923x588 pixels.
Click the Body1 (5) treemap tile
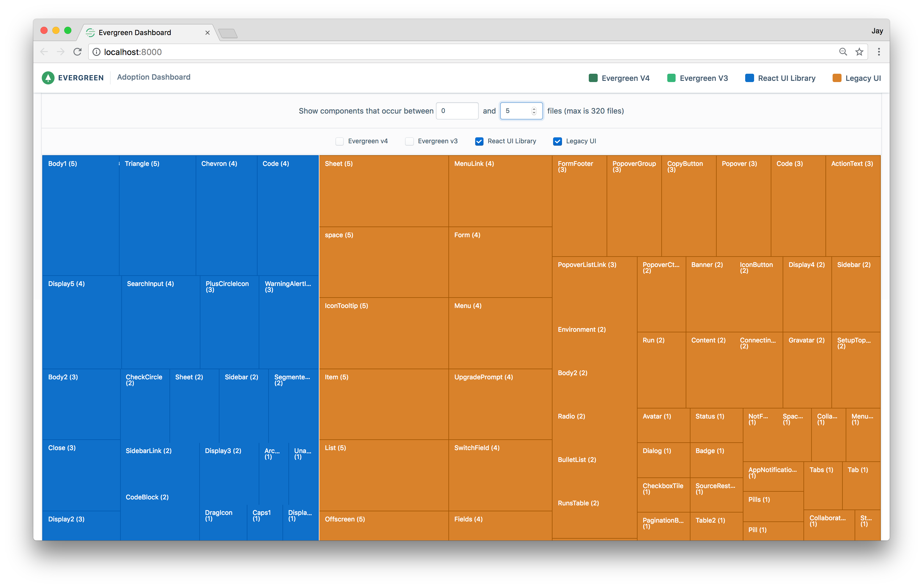coord(81,215)
